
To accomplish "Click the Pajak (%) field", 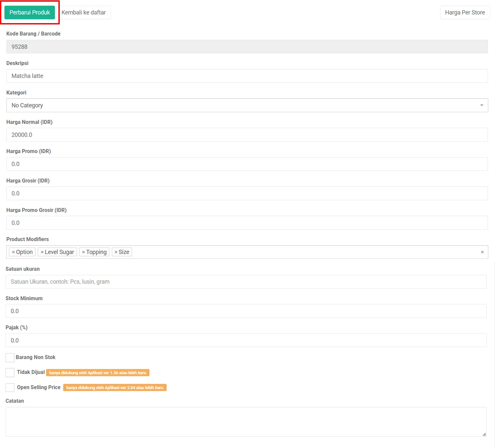I will pyautogui.click(x=246, y=340).
